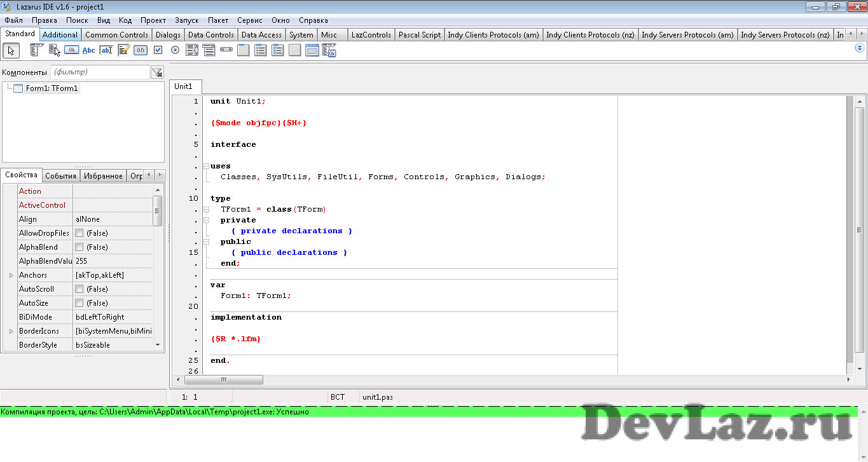868x462 pixels.
Task: Toggle the AutoSize property checkbox
Action: 79,303
